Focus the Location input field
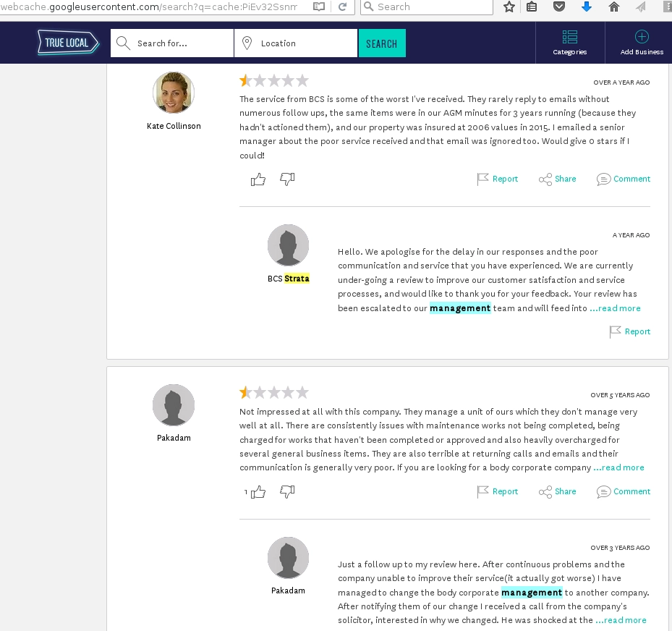Viewport: 672px width, 631px height. coord(296,43)
